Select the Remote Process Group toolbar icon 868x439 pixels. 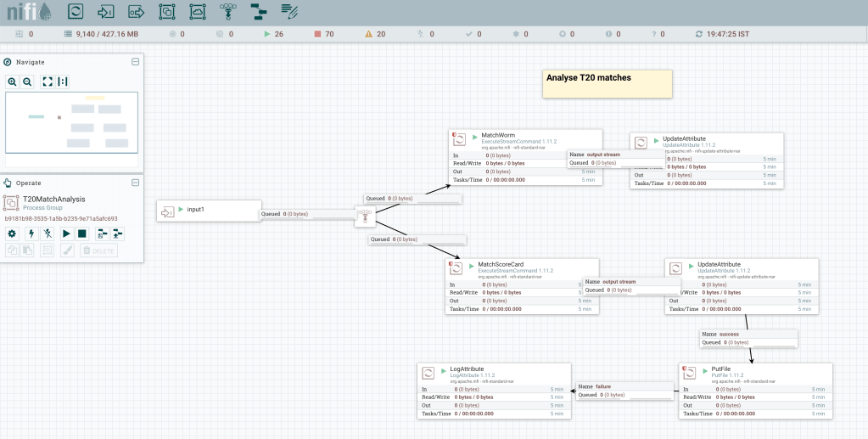coord(198,12)
